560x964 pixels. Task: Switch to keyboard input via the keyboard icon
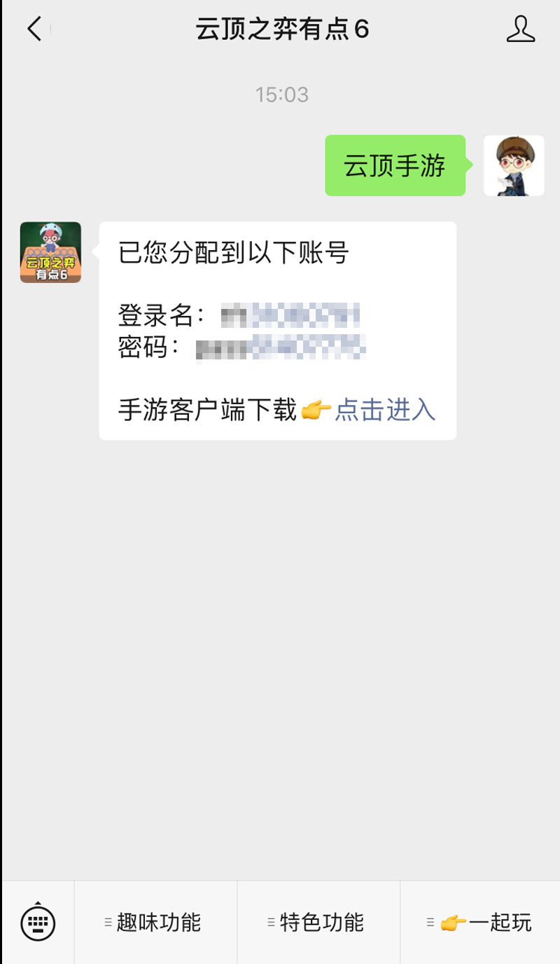37,923
